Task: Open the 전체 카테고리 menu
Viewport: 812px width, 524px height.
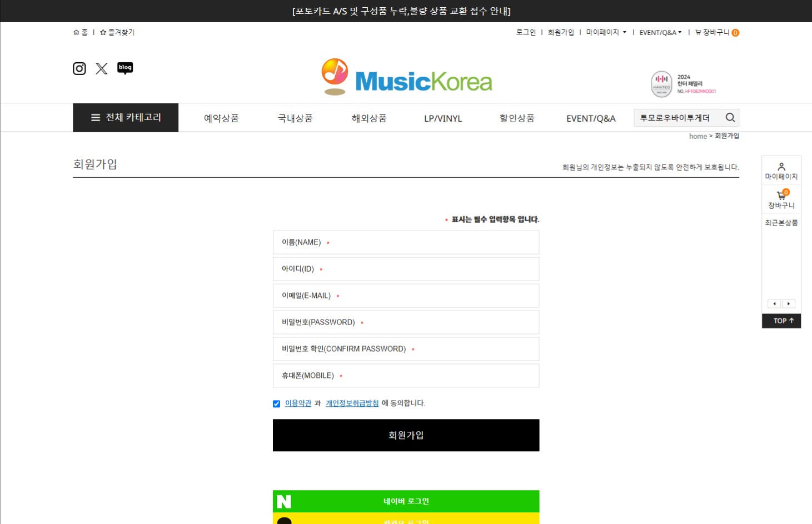Action: click(x=126, y=118)
